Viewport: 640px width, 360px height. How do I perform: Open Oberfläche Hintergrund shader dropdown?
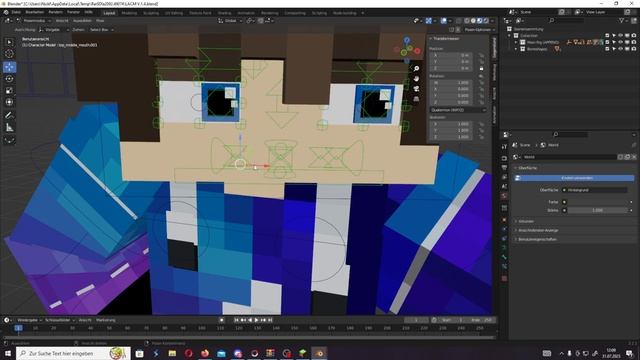tap(595, 190)
